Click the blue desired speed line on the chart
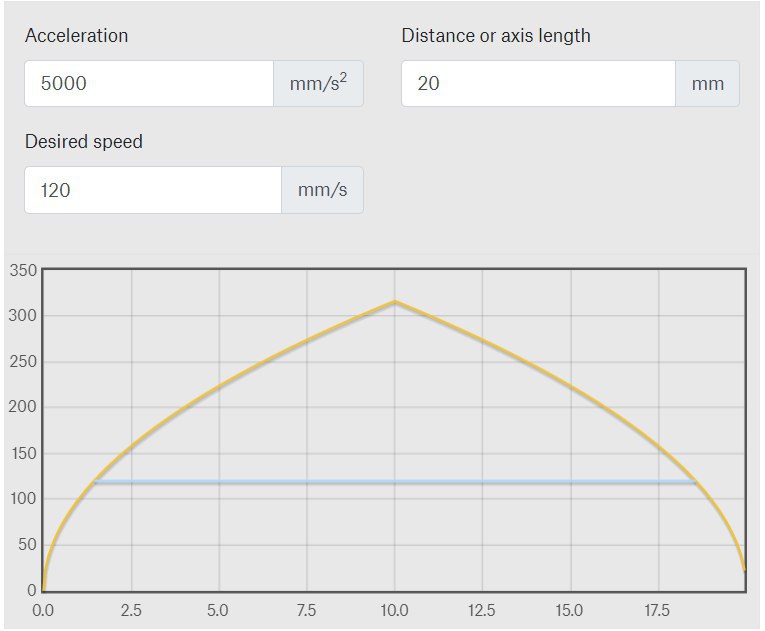 [x=395, y=482]
